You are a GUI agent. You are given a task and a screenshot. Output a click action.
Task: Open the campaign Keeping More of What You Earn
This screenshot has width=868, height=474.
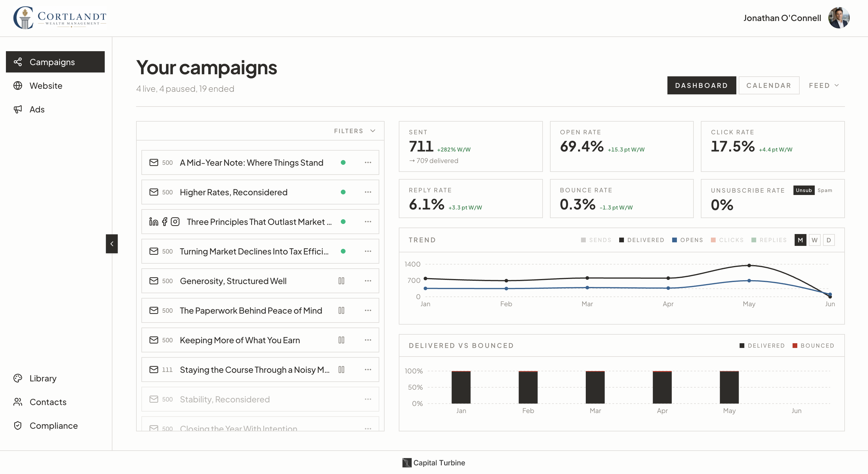260,340
